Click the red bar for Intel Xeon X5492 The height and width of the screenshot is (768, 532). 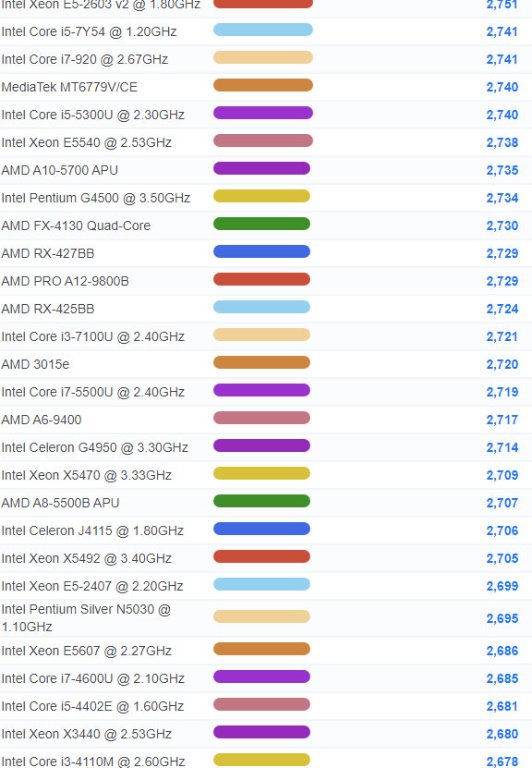[x=261, y=556]
